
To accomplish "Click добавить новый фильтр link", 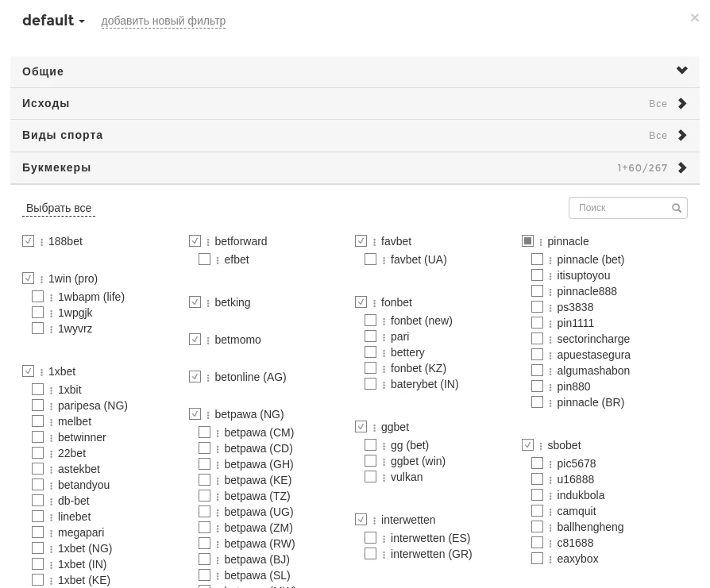I will [163, 21].
